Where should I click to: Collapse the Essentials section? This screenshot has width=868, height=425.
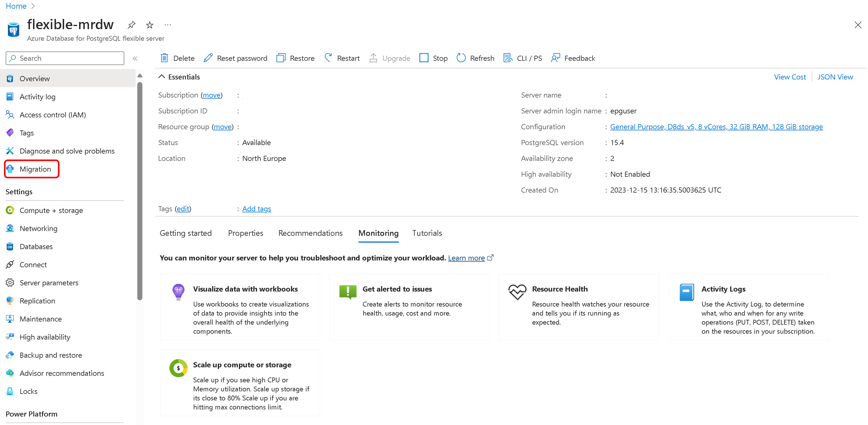click(x=162, y=76)
